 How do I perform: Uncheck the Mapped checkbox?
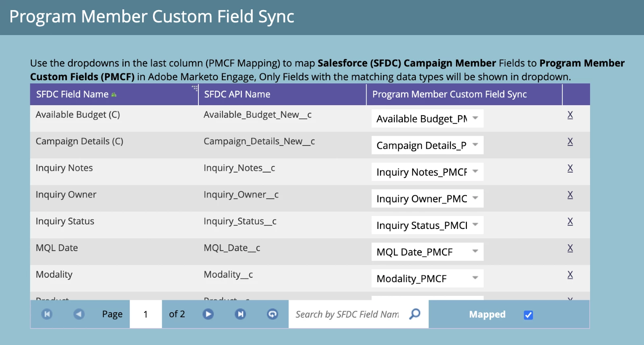528,315
